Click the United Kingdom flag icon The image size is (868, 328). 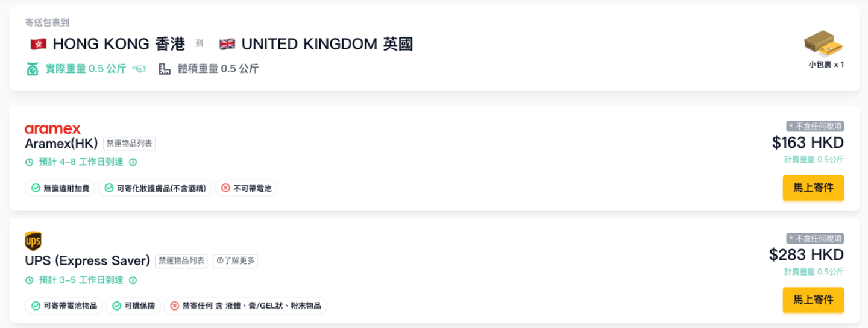pos(227,44)
